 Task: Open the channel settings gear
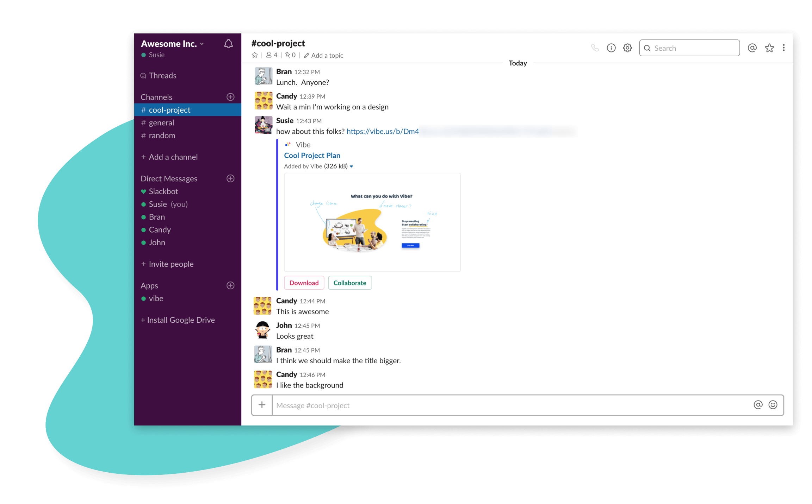point(627,48)
